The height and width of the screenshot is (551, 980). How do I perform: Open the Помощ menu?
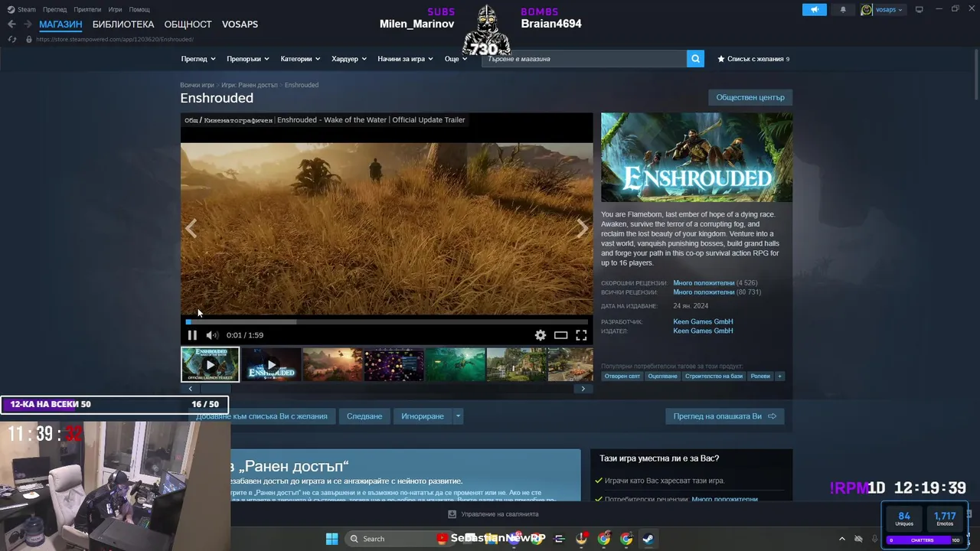point(139,9)
